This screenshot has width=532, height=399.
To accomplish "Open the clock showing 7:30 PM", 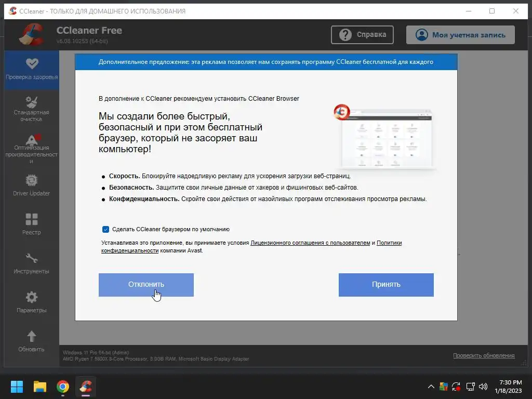I will (508, 387).
